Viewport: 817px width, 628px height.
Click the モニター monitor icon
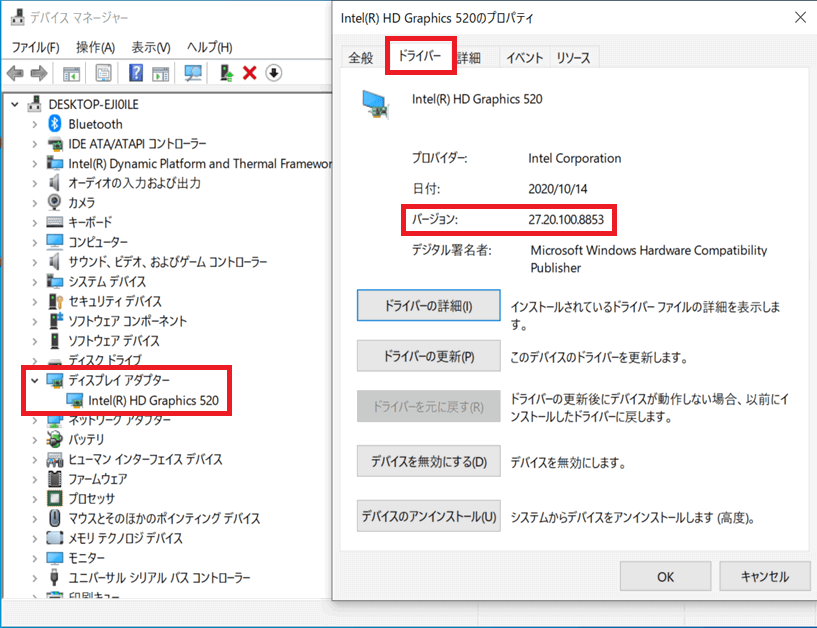click(x=55, y=558)
